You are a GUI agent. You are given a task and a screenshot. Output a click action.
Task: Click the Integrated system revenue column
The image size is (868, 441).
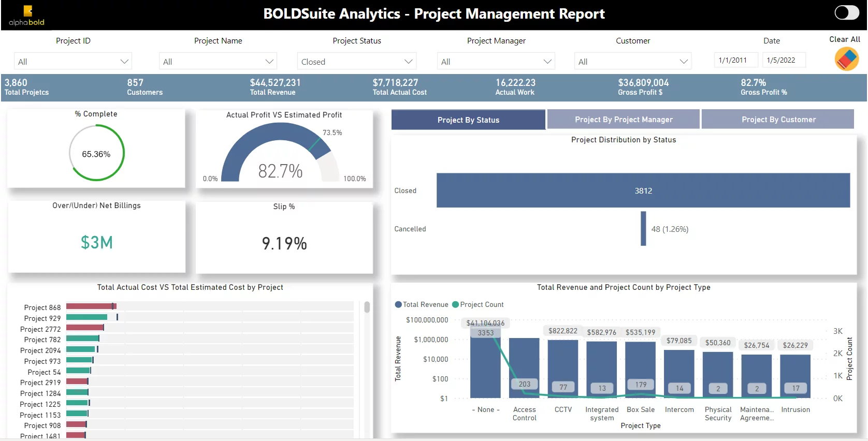(x=602, y=370)
